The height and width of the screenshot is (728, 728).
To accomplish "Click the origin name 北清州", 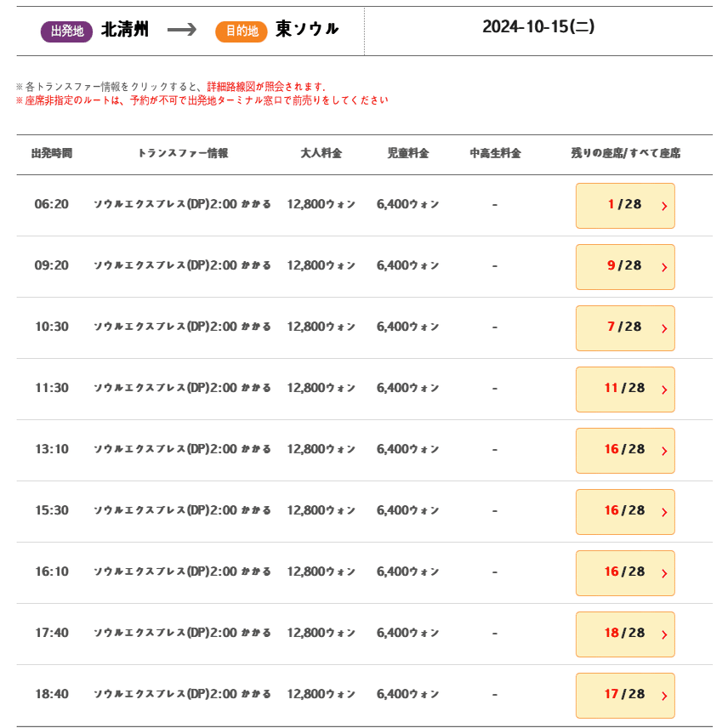I will [125, 30].
